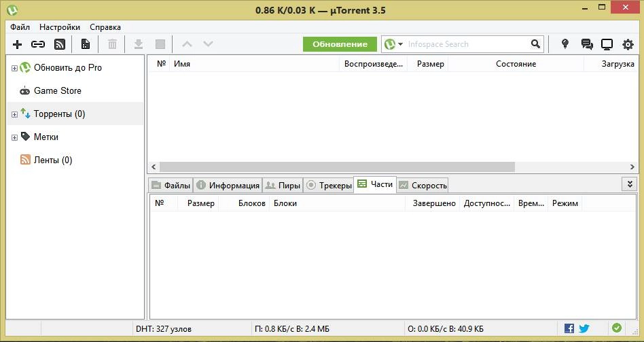Select Торренты (0) in sidebar
The height and width of the screenshot is (342, 644).
pos(60,114)
